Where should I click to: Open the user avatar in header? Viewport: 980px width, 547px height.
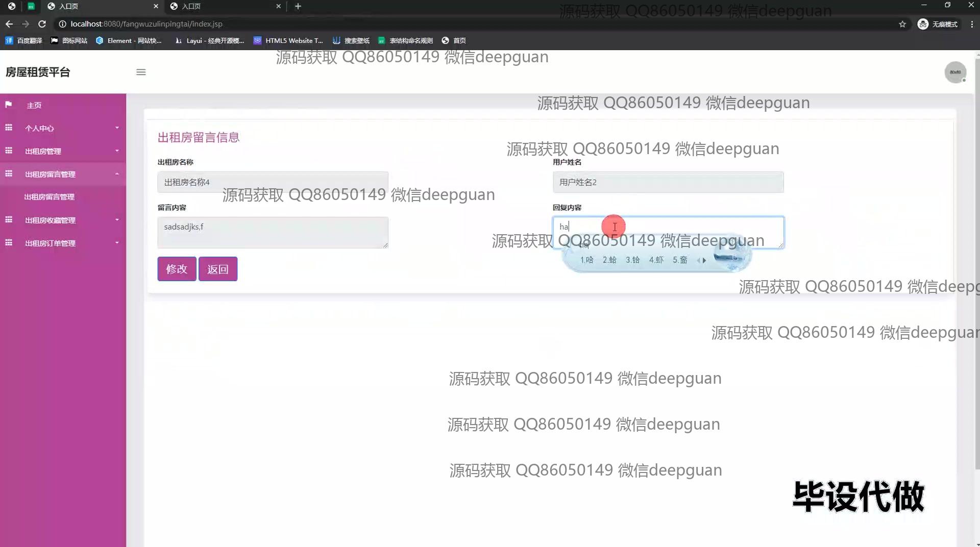tap(955, 72)
